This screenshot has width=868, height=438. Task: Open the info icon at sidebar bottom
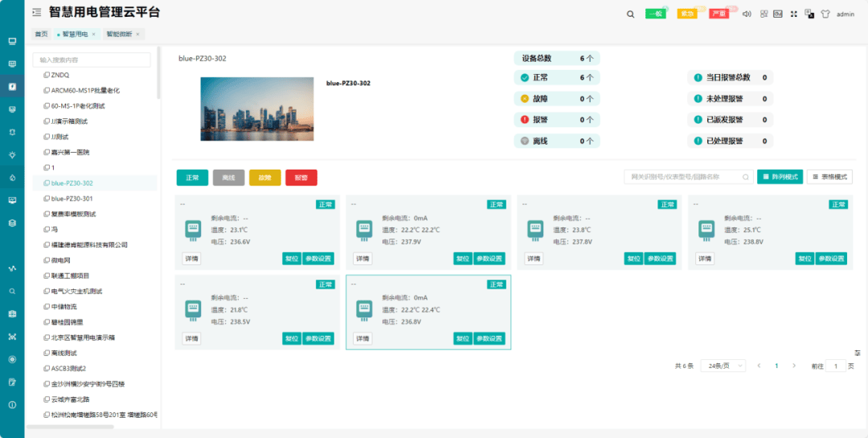(12, 405)
